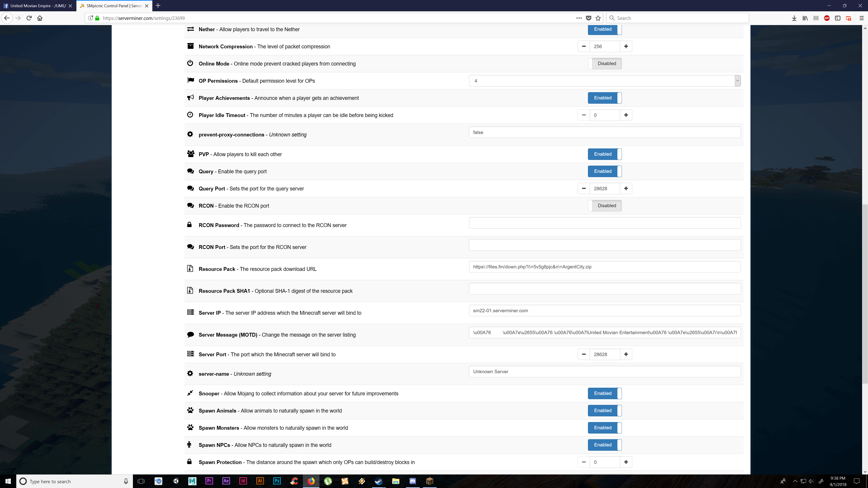Toggle Player Achievements switch
This screenshot has width=868, height=488.
click(x=604, y=98)
